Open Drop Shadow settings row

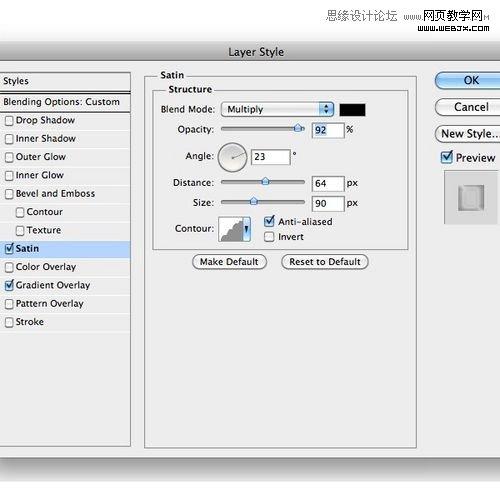click(65, 120)
